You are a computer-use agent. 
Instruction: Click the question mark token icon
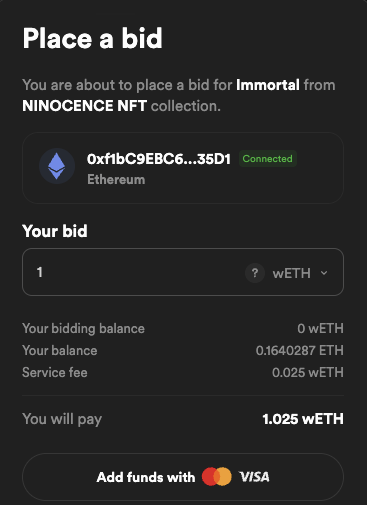pos(255,273)
